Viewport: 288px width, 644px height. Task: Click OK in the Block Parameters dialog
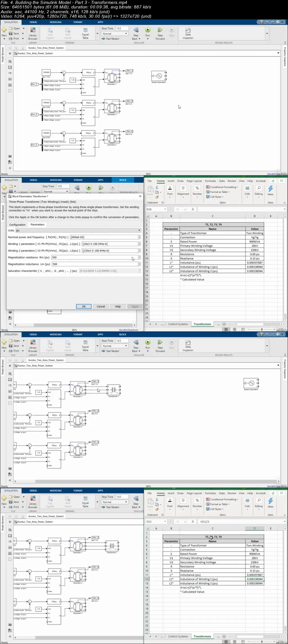point(84,306)
